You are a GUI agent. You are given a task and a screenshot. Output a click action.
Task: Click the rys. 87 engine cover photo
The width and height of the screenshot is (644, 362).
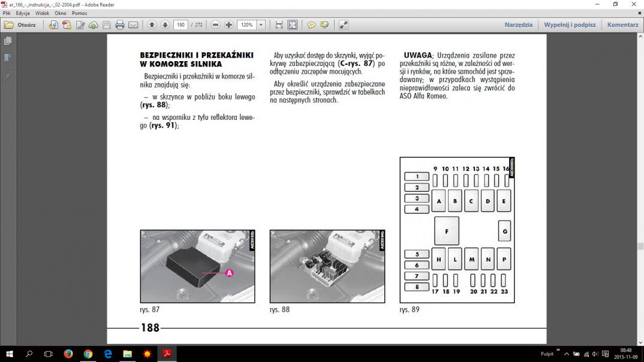pyautogui.click(x=197, y=266)
